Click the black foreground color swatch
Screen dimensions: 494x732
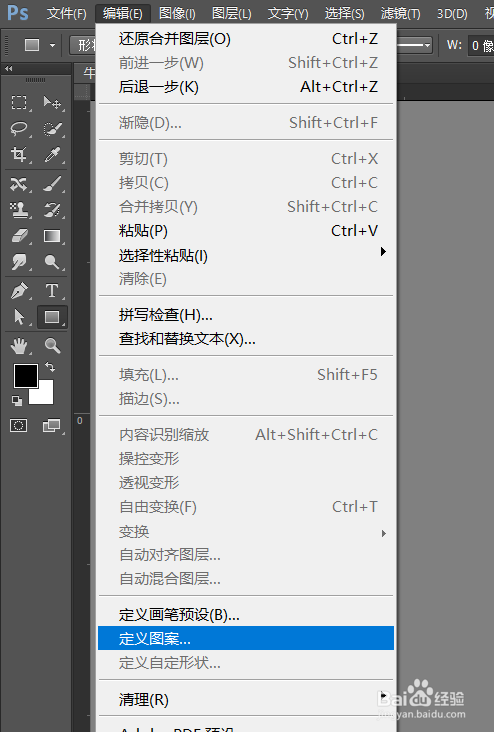tap(24, 374)
